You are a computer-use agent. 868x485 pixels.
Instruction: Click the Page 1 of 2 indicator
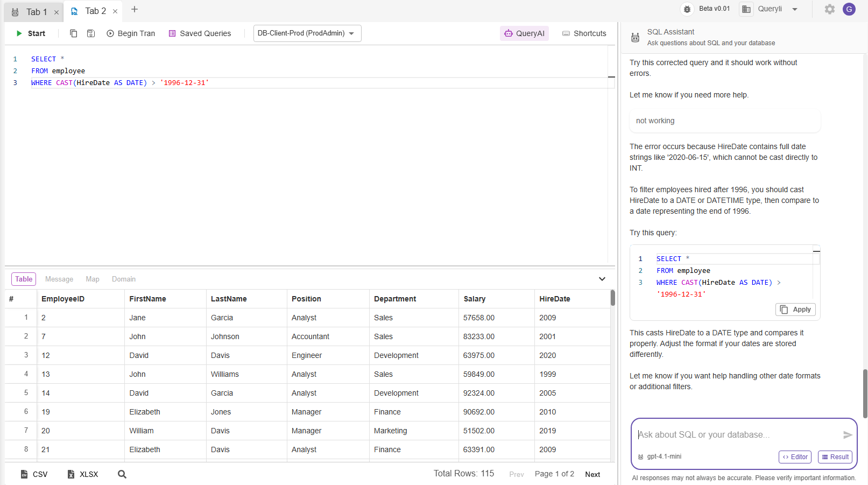click(x=554, y=474)
